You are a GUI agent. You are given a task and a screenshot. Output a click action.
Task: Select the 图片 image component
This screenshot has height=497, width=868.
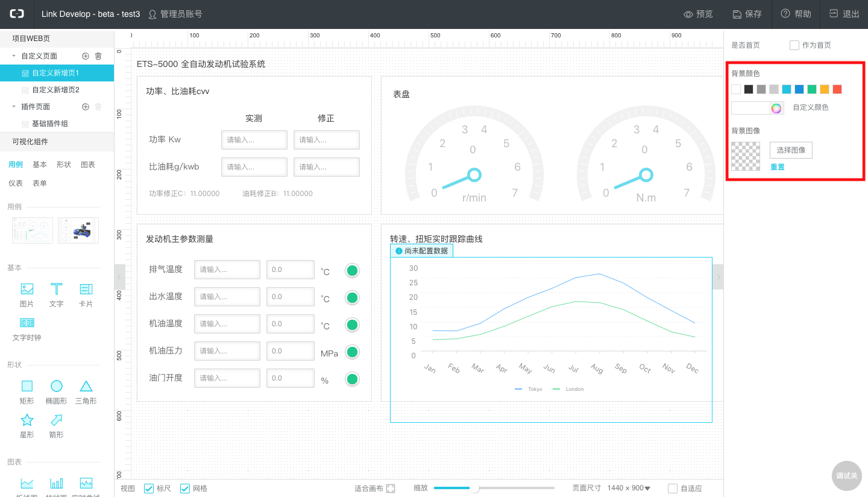click(x=27, y=294)
